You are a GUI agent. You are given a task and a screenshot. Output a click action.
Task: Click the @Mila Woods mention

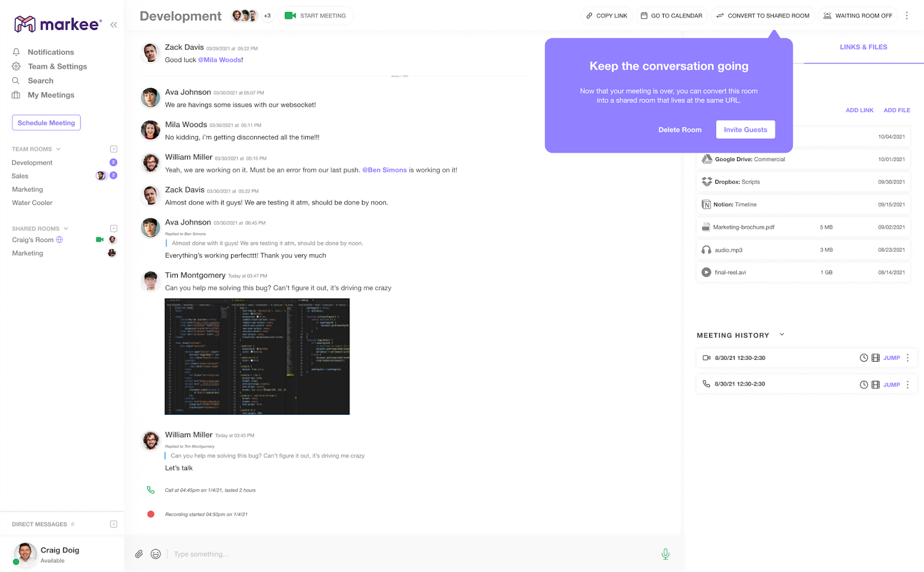(x=219, y=60)
